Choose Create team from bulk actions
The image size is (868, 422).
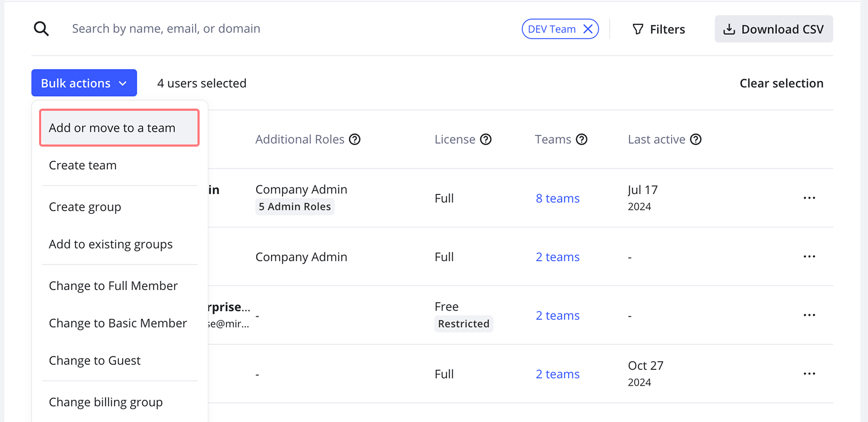click(83, 166)
